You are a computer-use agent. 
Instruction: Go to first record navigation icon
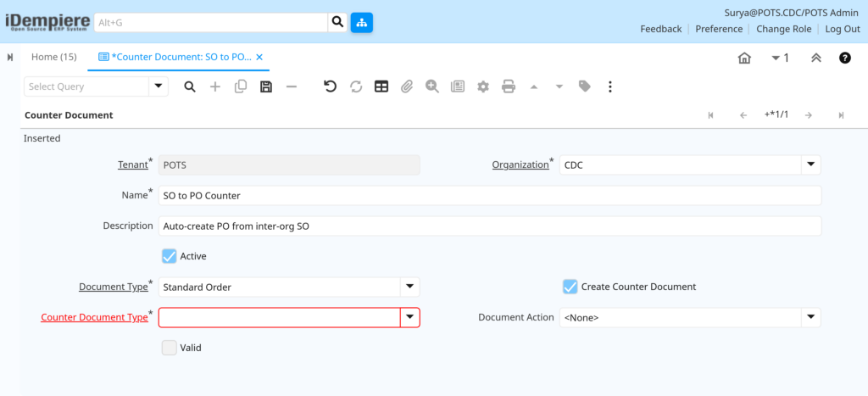click(711, 115)
